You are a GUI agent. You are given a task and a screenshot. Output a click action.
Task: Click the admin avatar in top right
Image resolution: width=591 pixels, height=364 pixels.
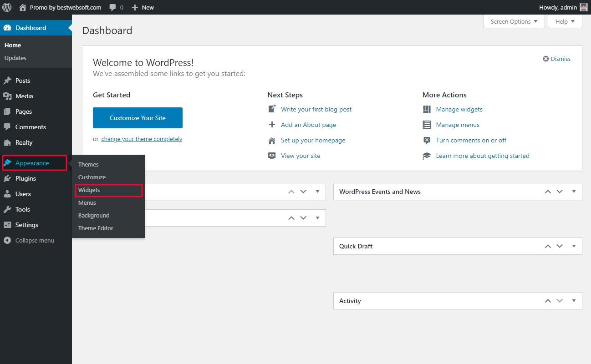pos(584,7)
